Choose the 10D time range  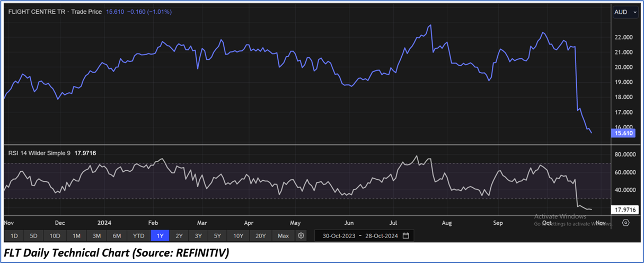click(x=55, y=235)
